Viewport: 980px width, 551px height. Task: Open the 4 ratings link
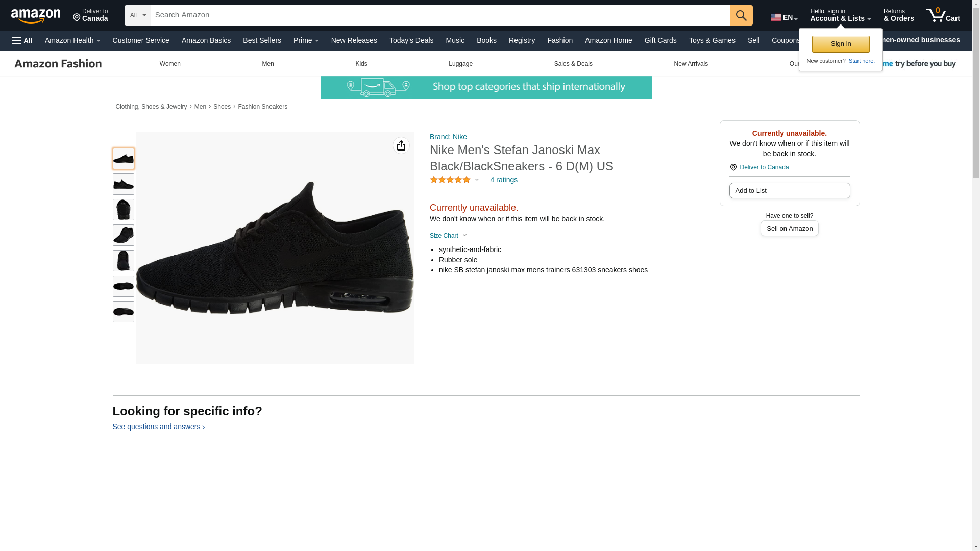pos(503,180)
